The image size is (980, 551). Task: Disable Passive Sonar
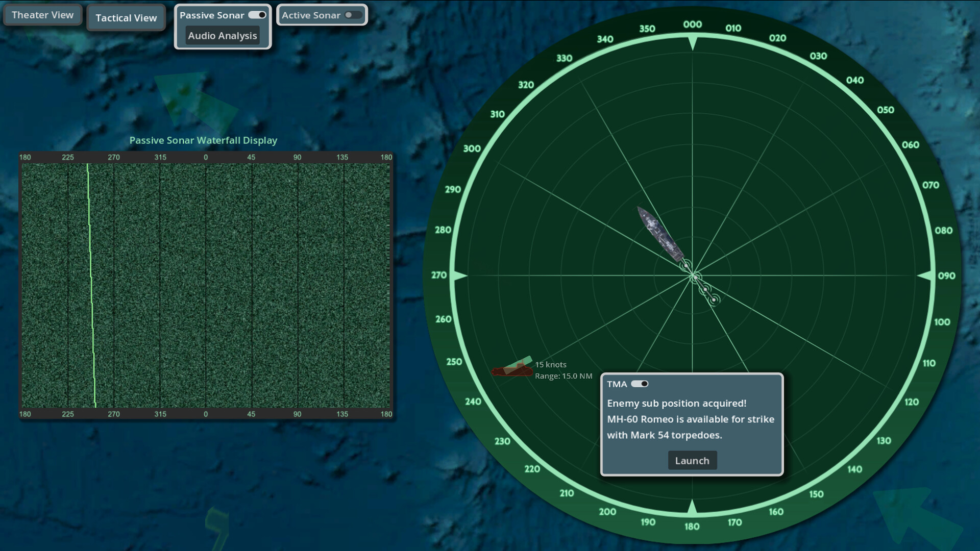258,15
